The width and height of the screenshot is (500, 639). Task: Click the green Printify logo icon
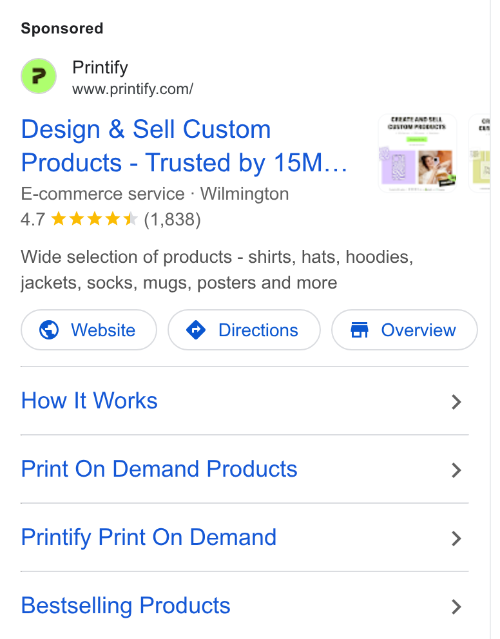tap(39, 76)
